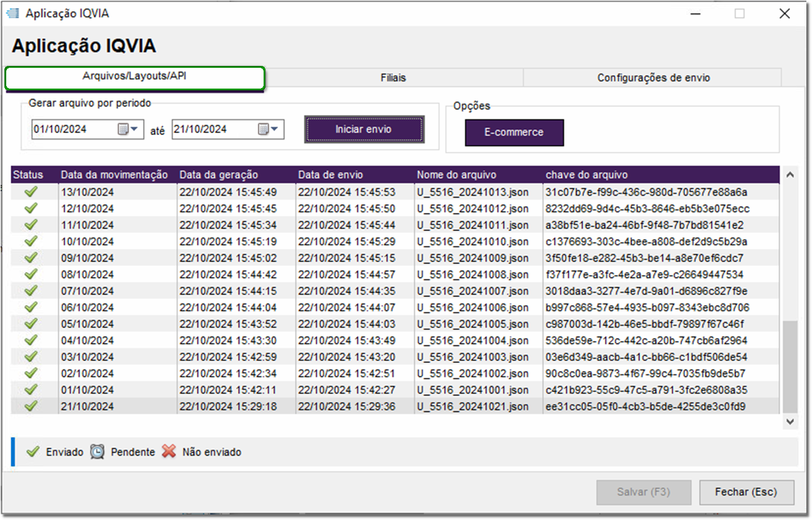Maximize the Aplicação IQVIA window
Screen dimensions: 812x520
tap(740, 13)
